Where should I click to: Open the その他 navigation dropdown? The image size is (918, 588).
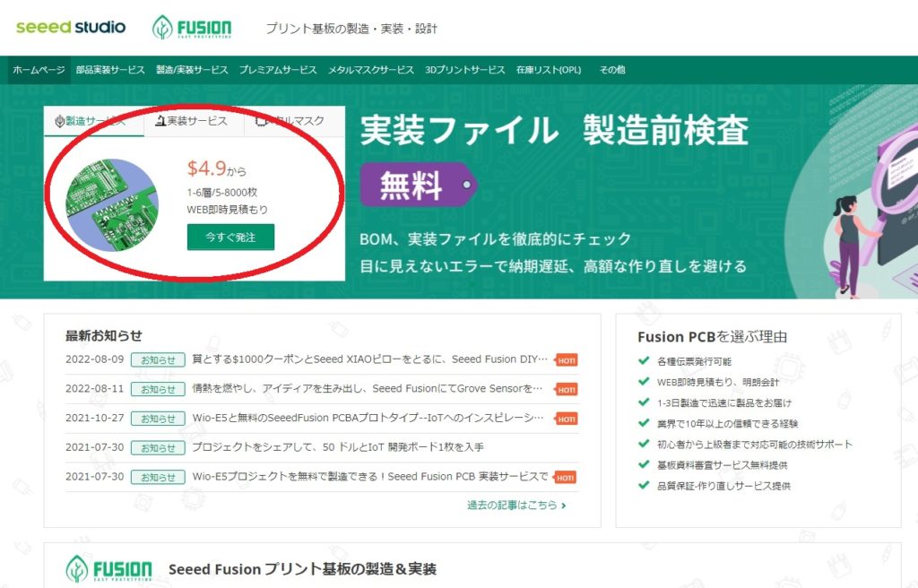(611, 69)
